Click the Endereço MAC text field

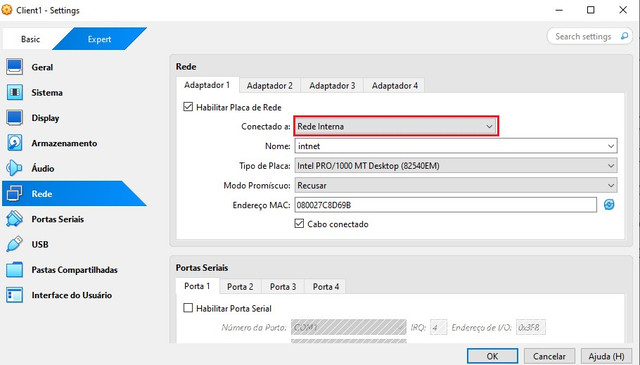445,205
